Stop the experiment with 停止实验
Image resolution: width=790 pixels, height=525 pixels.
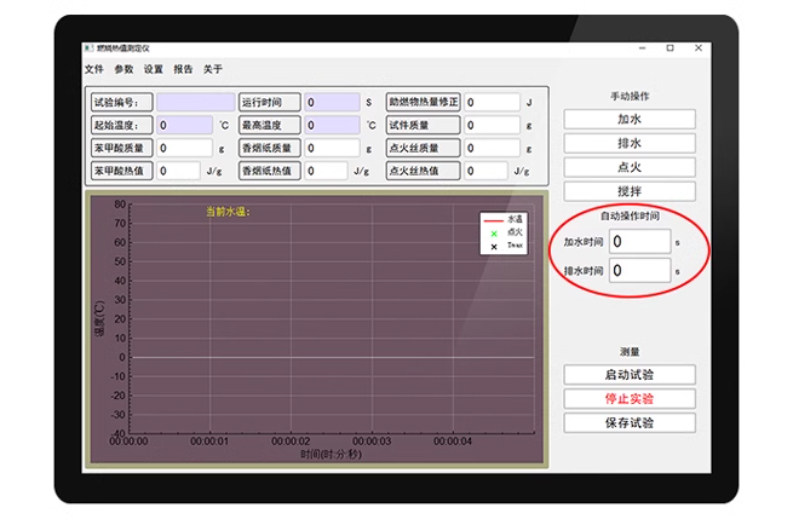pyautogui.click(x=629, y=399)
